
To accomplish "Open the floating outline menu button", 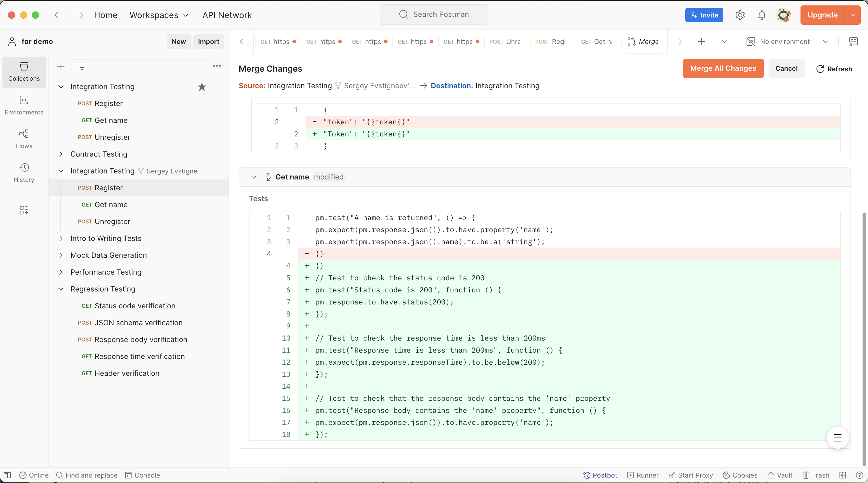I will [x=838, y=438].
